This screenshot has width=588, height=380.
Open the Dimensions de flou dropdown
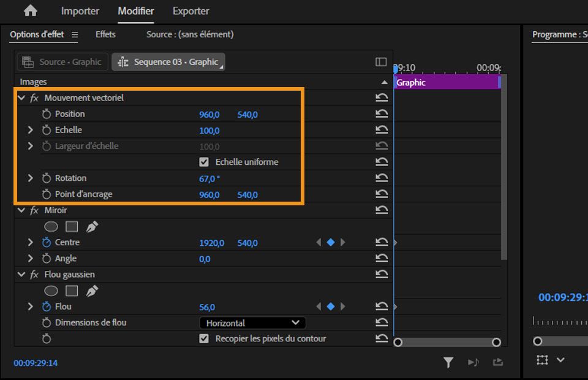pyautogui.click(x=251, y=322)
